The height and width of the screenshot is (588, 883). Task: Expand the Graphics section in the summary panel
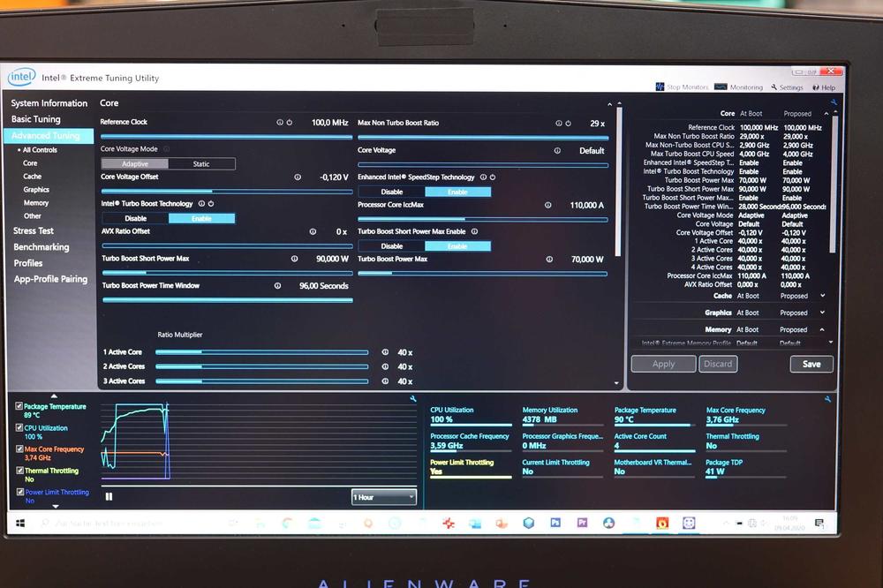(823, 313)
